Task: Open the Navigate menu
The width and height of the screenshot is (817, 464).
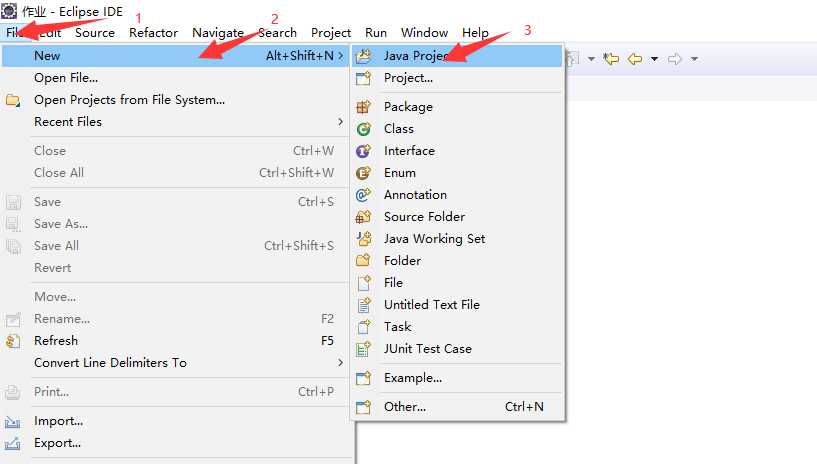Action: click(218, 32)
